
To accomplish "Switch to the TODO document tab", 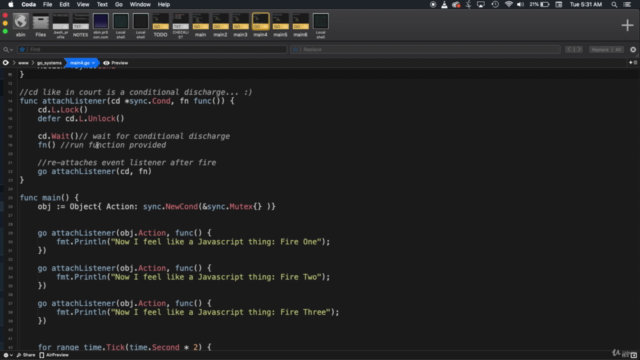I will 160,25.
